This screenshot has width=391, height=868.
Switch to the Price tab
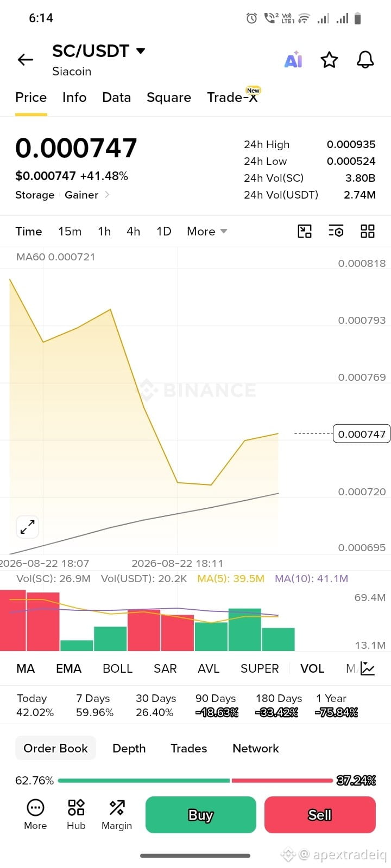31,98
